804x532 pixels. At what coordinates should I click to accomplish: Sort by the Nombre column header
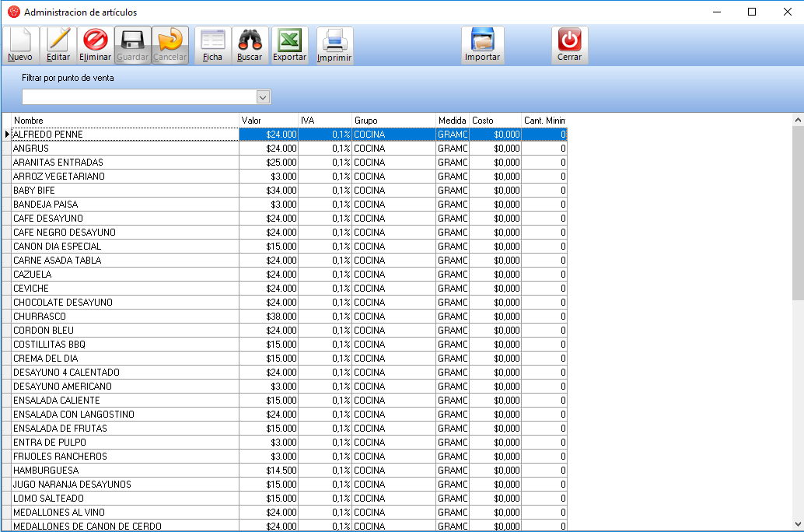124,121
